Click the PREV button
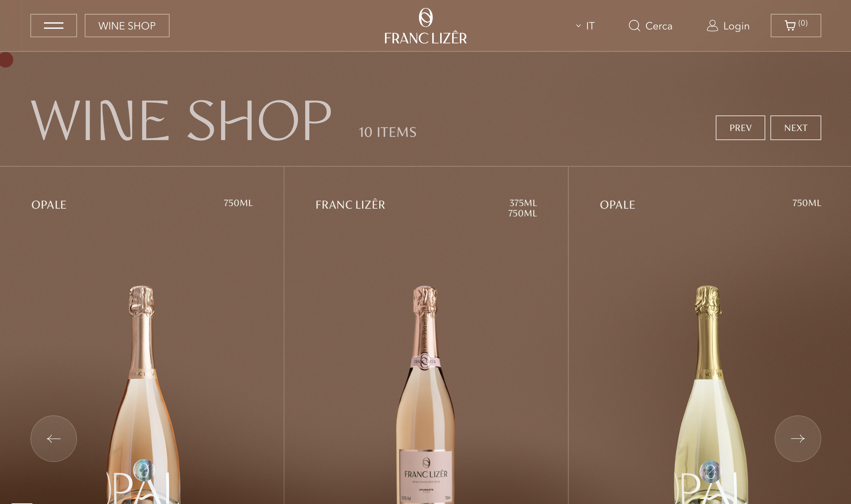Screen dimensions: 851x504 [740, 128]
